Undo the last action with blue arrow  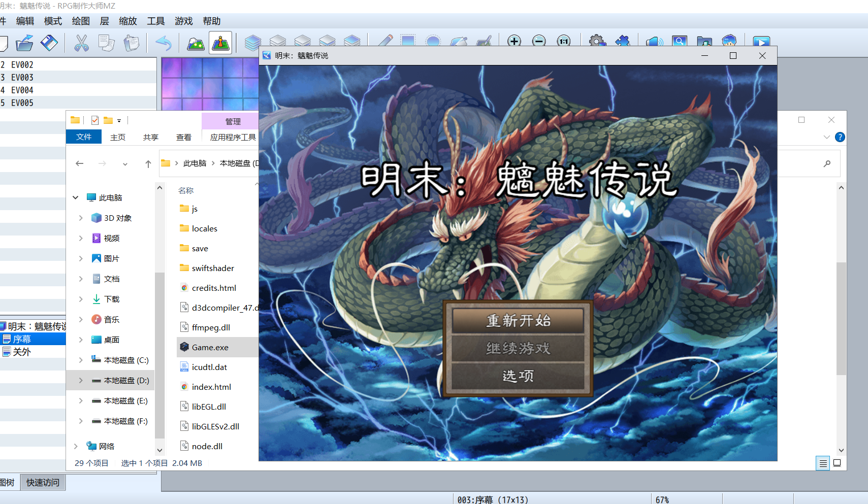click(x=164, y=43)
